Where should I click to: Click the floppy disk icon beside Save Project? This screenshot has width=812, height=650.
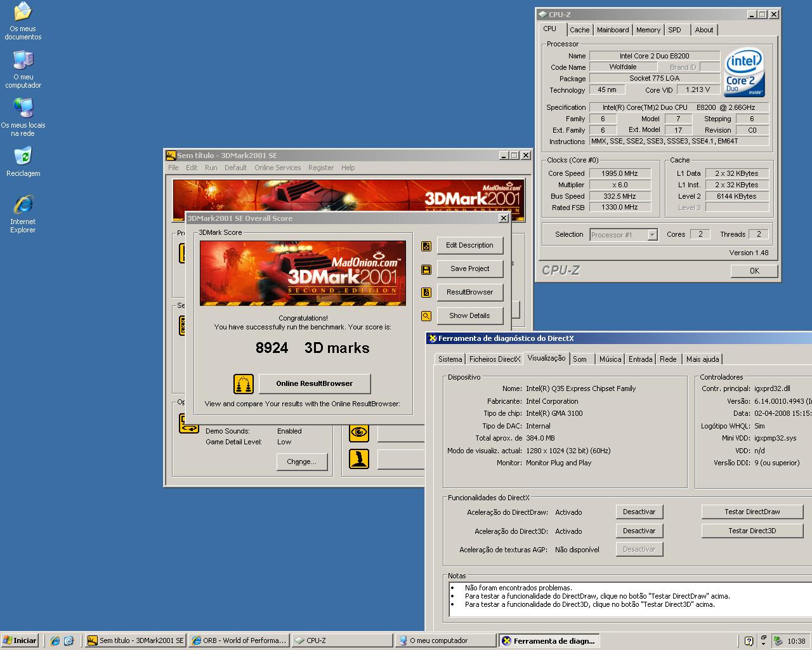click(426, 269)
